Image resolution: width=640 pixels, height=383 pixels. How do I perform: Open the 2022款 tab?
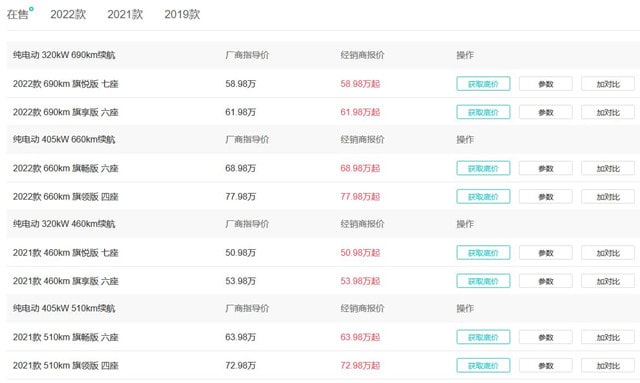(68, 14)
